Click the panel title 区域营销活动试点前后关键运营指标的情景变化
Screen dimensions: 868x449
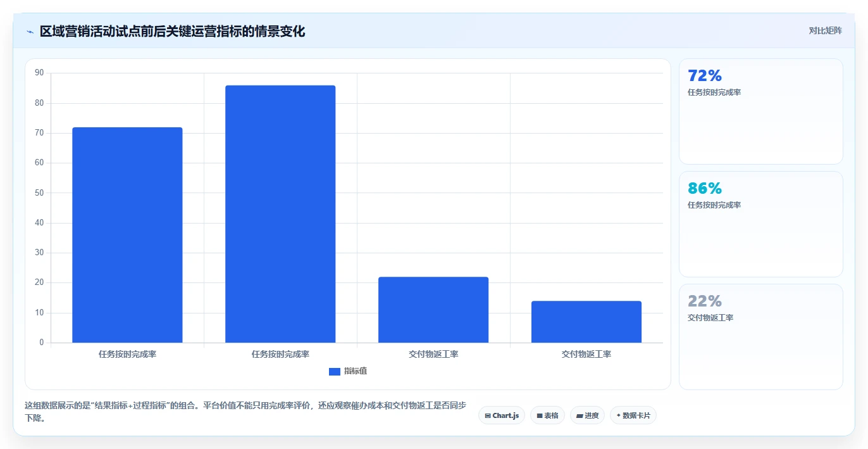pos(172,32)
